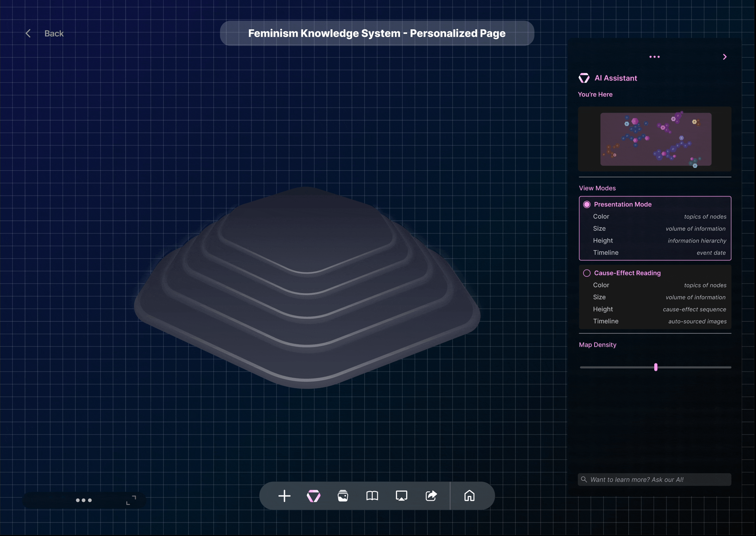The height and width of the screenshot is (536, 756).
Task: Open the minimap overview thumbnail
Action: [654, 139]
